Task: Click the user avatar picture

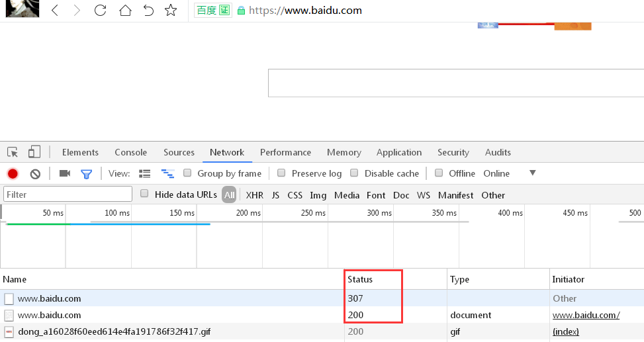Action: (23, 9)
